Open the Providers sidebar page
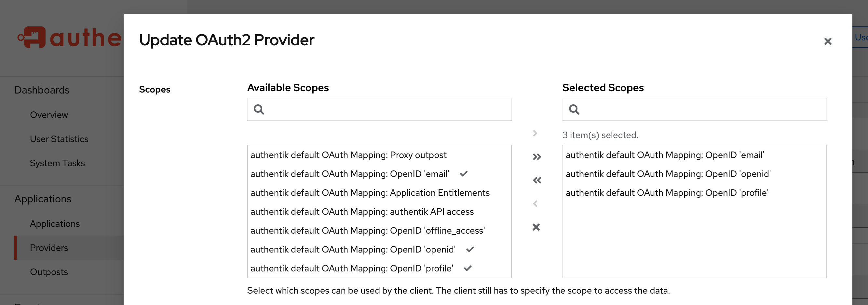 point(49,248)
